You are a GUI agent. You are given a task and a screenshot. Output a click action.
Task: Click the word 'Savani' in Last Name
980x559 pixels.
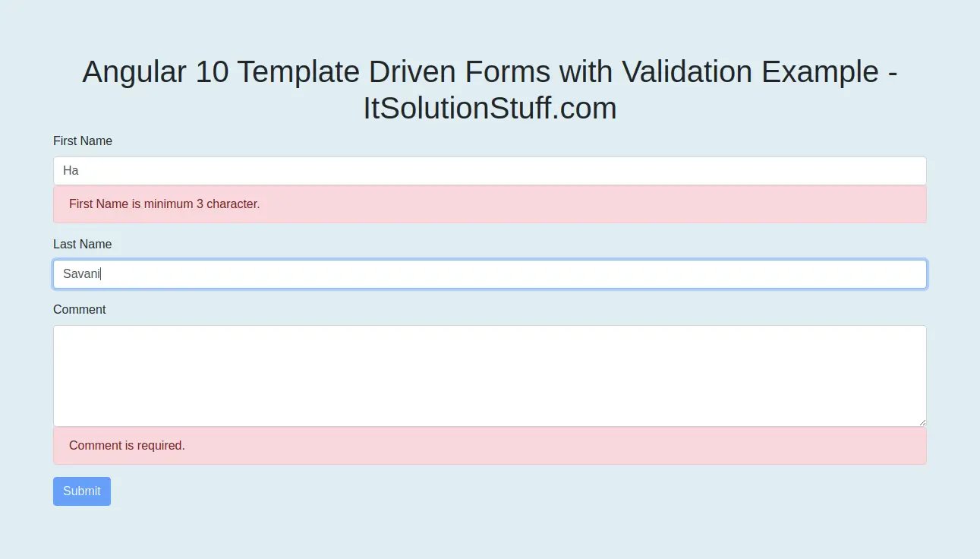pyautogui.click(x=81, y=274)
